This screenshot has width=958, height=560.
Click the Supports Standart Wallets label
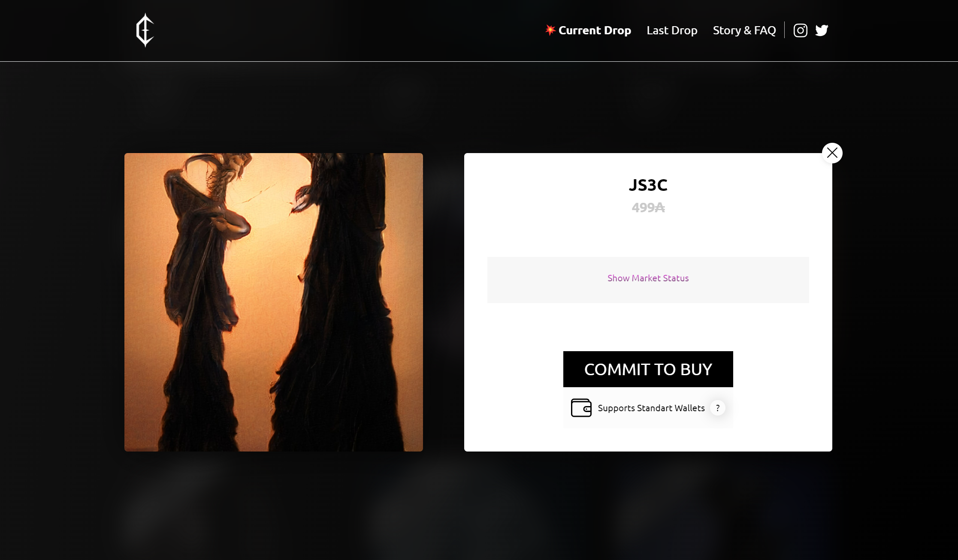click(x=651, y=408)
